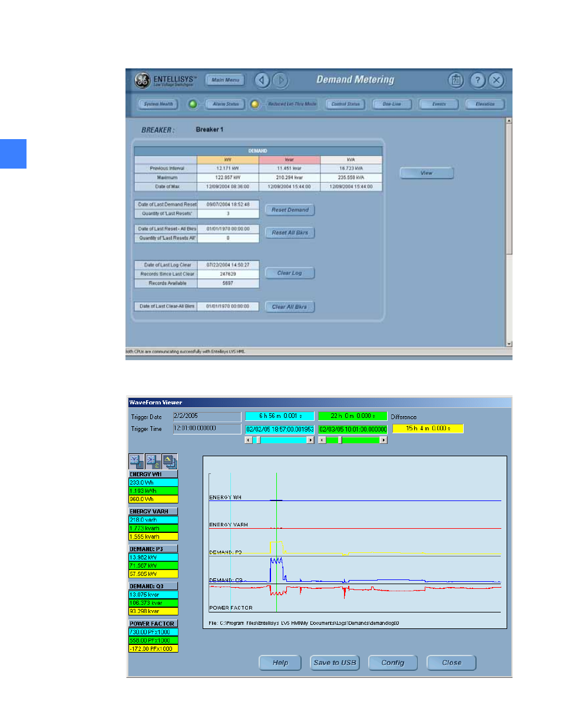Click the Trigger Time field

coord(207,429)
